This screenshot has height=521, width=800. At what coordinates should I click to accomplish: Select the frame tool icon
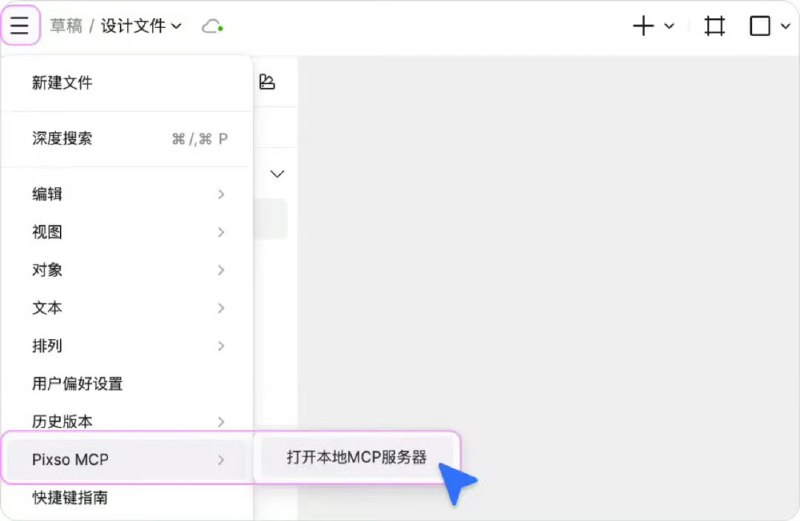pos(714,26)
